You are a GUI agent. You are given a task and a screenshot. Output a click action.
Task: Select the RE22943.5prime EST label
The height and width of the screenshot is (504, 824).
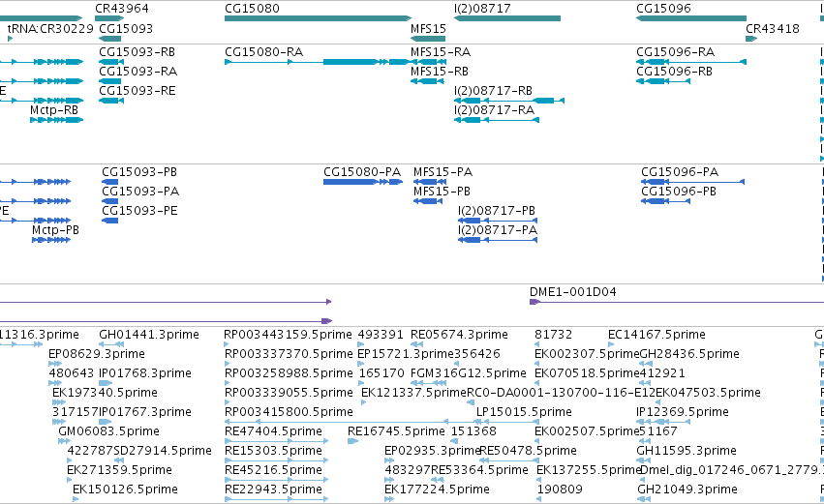pos(273,490)
